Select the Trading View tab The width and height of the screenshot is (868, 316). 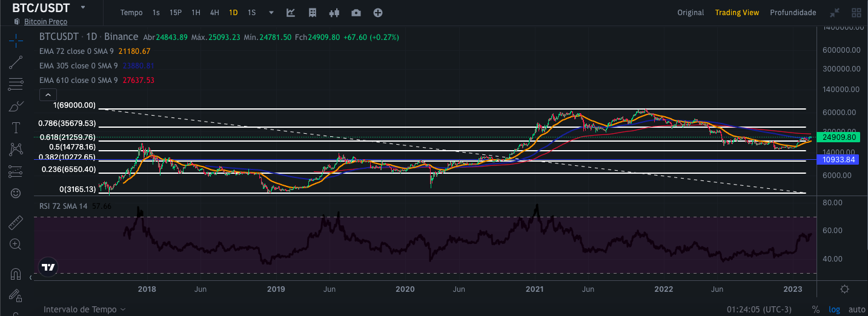point(737,13)
